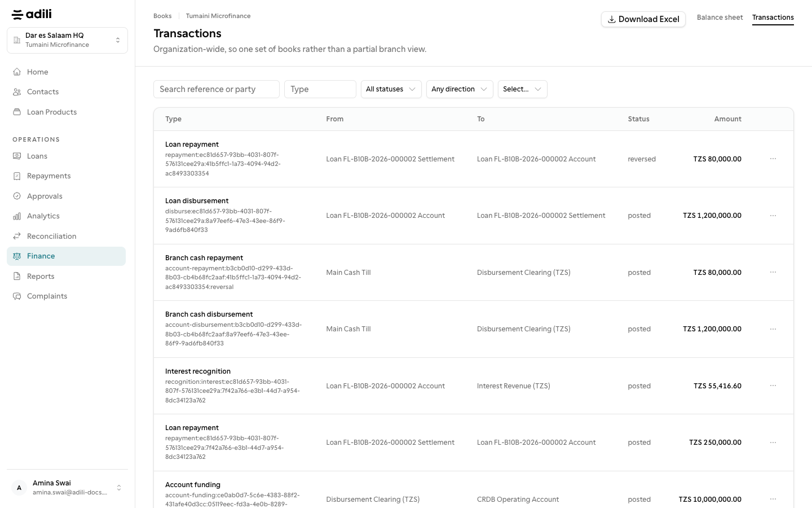Open the Dar es Salaam HQ branch switcher

(x=67, y=40)
